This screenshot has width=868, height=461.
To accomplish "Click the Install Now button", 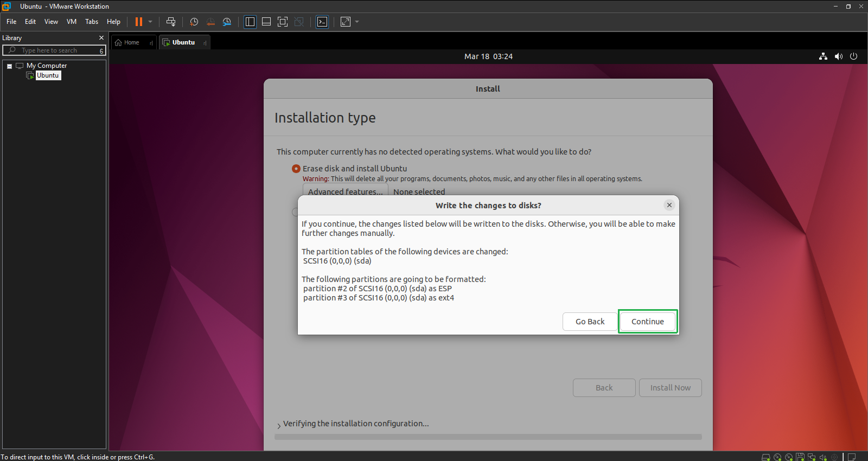I will click(671, 388).
